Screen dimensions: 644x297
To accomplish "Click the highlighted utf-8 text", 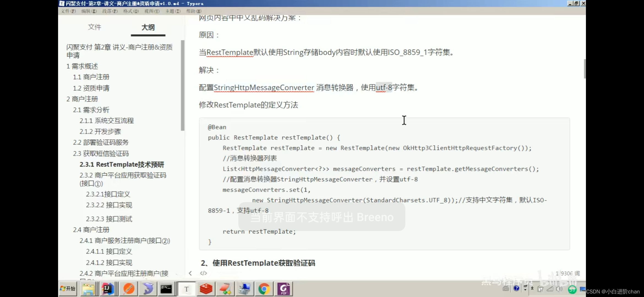I will click(384, 87).
